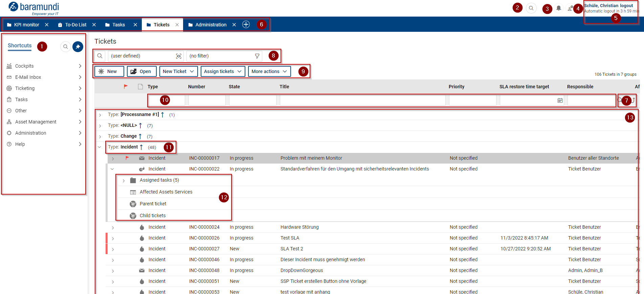Screen dimensions: 644x294
Task: Expand the Ticketing menu chevron
Action: 80,88
